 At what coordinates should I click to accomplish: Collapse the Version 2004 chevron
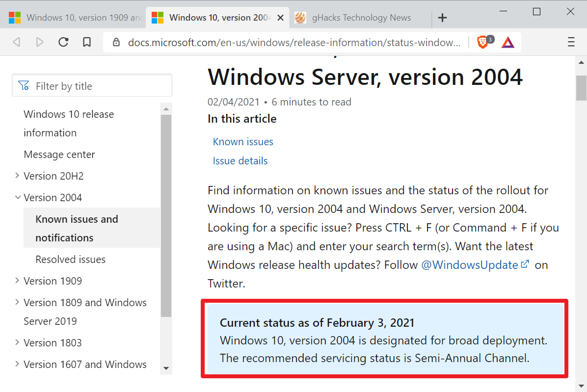[18, 197]
